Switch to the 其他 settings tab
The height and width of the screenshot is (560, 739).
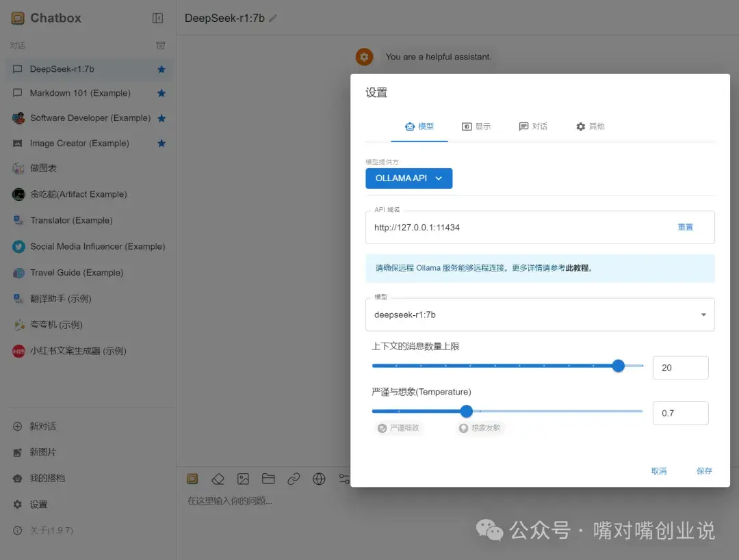(590, 126)
